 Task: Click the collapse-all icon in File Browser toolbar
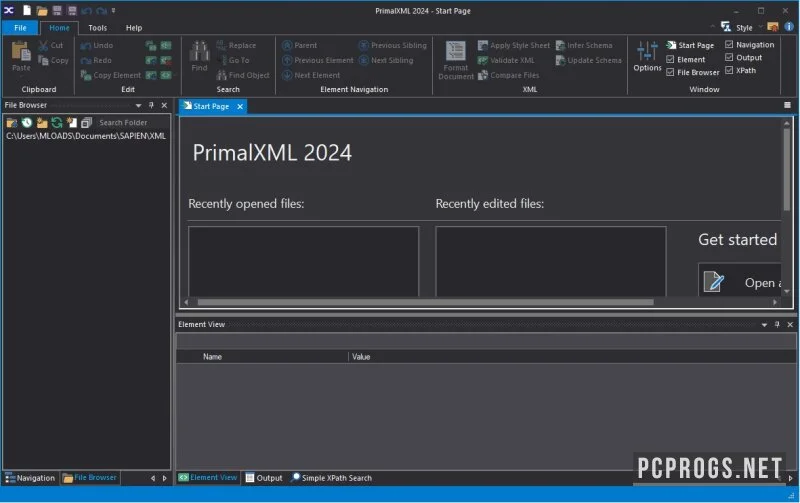86,122
